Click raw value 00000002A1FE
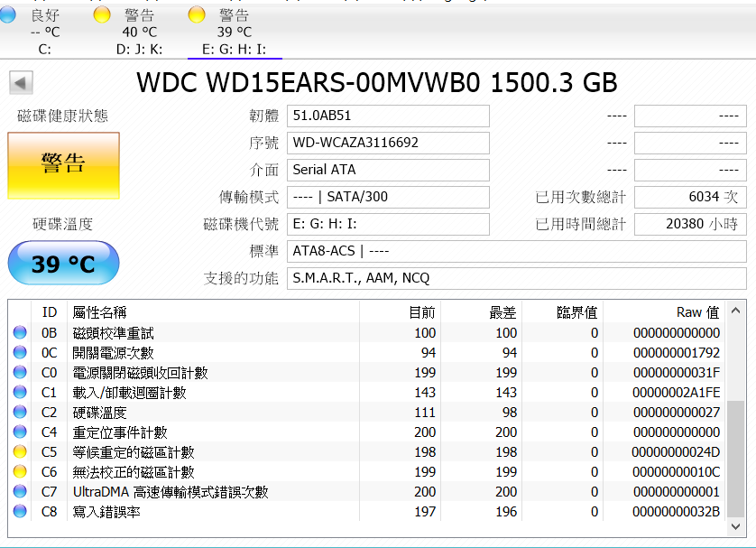 (676, 393)
